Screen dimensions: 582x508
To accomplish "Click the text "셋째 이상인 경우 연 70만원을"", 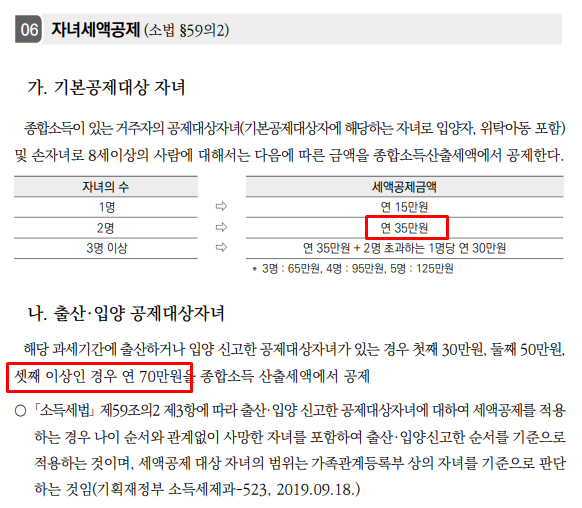I will 104,377.
